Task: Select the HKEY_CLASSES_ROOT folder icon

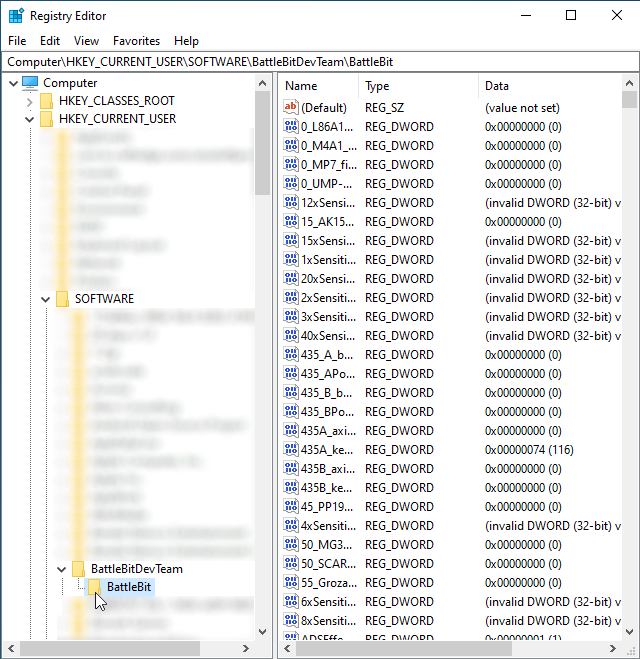Action: click(47, 101)
